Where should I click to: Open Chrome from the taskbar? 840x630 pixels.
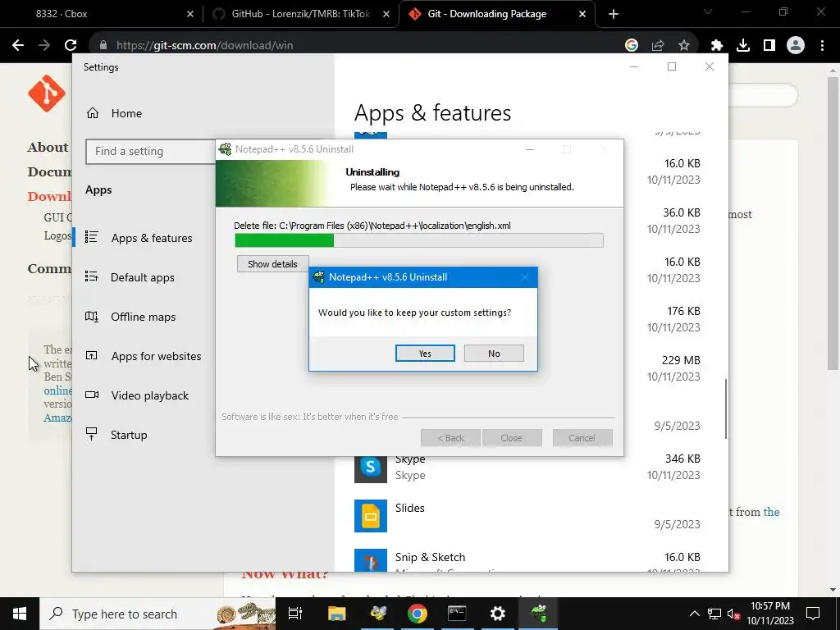click(418, 614)
